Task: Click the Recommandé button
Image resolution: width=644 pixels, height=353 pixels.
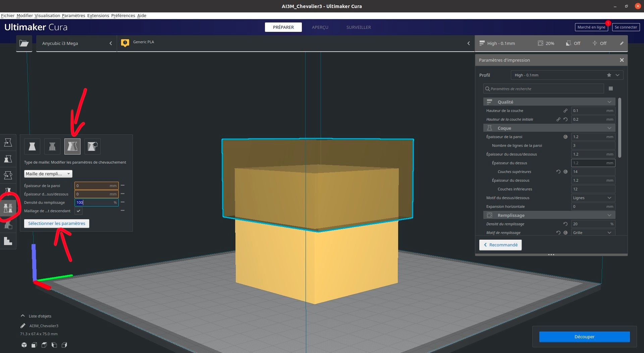Action: pos(500,245)
